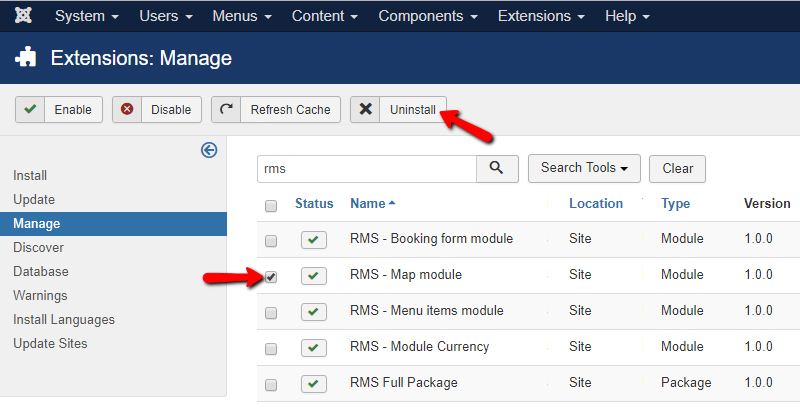This screenshot has height=410, width=800.
Task: Click the Clear search button
Action: point(677,169)
